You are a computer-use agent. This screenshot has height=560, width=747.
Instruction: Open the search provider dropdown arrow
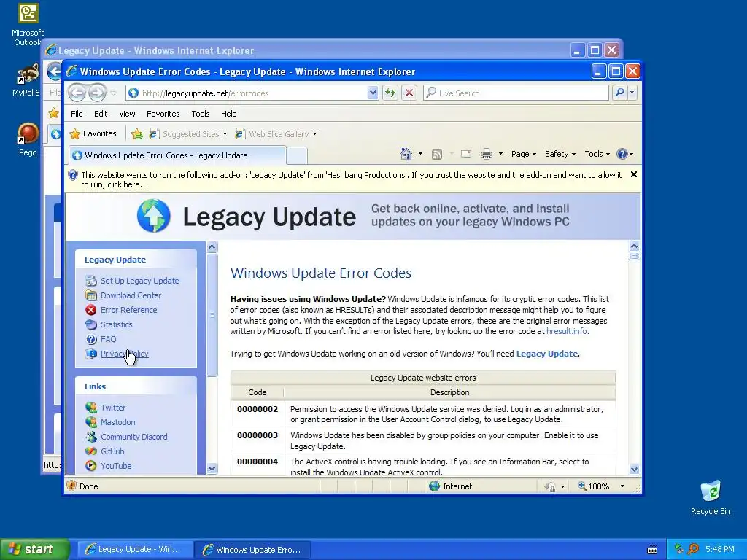(x=632, y=93)
